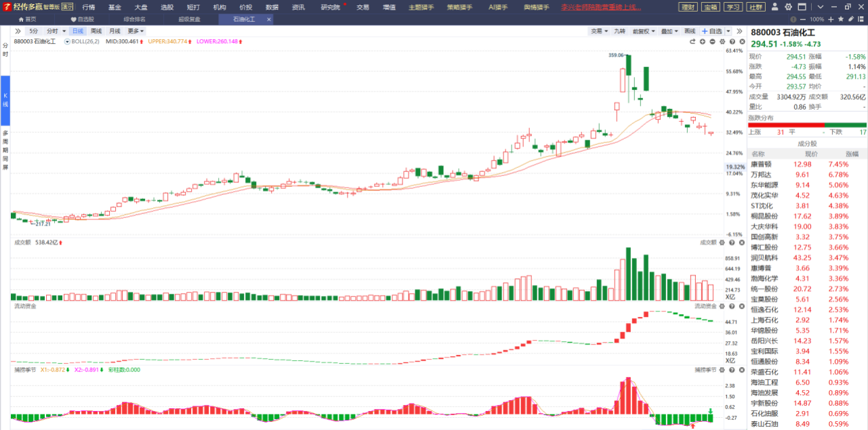Image resolution: width=868 pixels, height=430 pixels.
Task: Toggle the BOLL indicator selector circle
Action: pos(67,42)
